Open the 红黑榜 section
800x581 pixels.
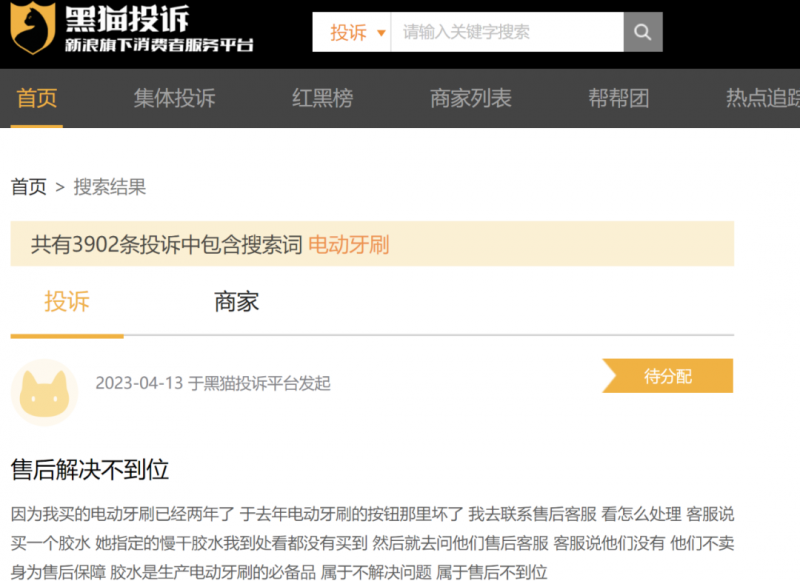tap(321, 99)
